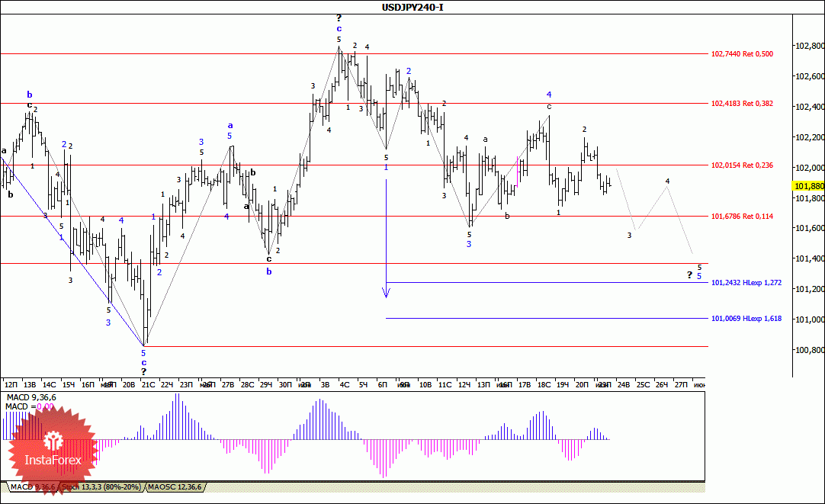Click the MACD = 0.00 value readout
Image resolution: width=825 pixels, height=504 pixels.
30,407
